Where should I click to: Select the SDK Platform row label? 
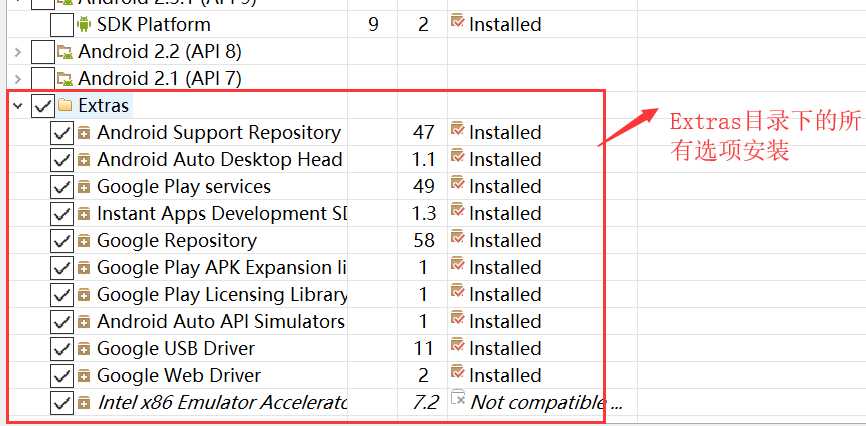click(154, 24)
